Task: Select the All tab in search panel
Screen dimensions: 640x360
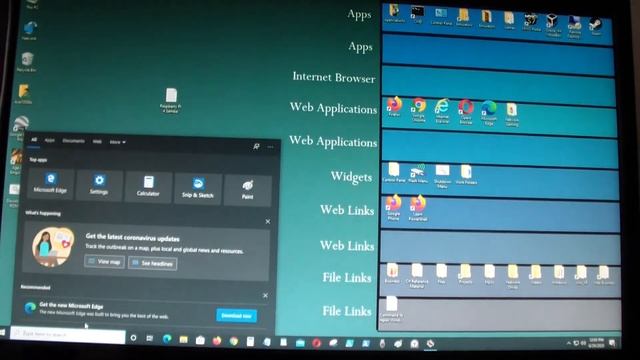Action: [x=34, y=140]
